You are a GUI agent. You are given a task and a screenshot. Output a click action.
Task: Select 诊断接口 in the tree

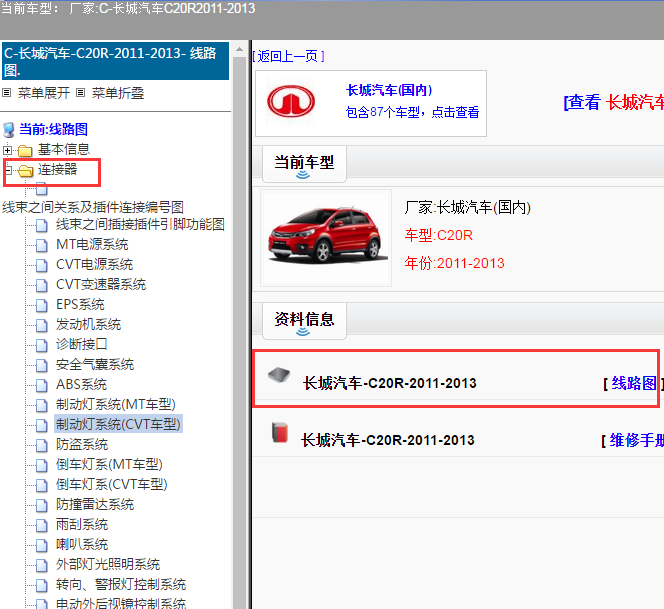point(81,345)
